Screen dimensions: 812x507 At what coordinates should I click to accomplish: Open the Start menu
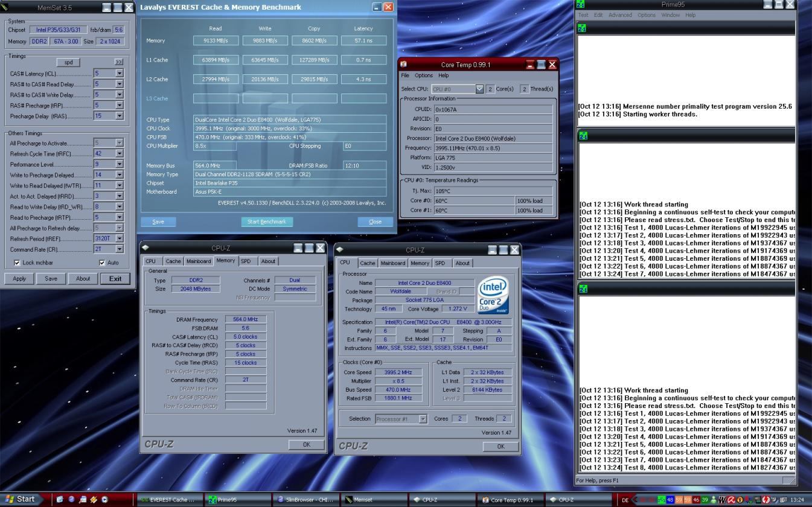(22, 499)
